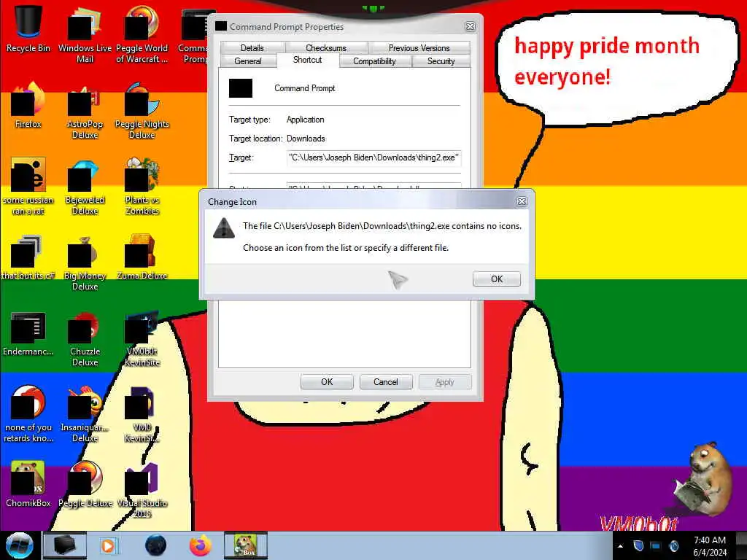Open the VM0 KevinSi... desktop icon

tap(142, 414)
